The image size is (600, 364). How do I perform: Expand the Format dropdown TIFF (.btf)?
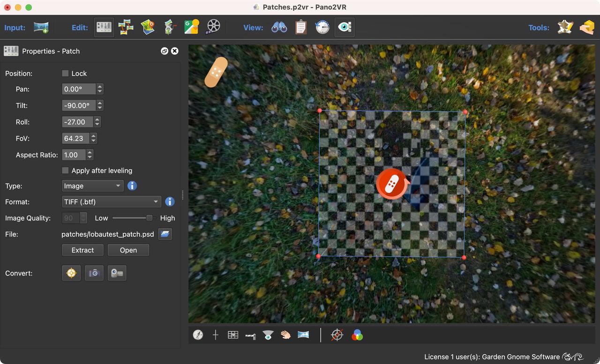coord(112,202)
